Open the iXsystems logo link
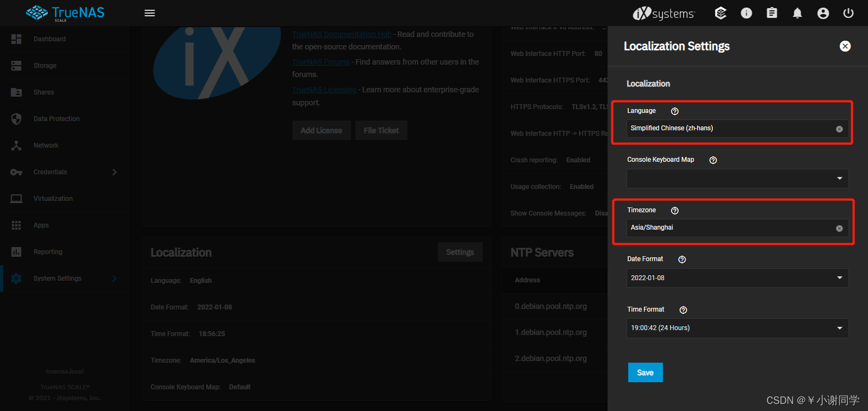 pyautogui.click(x=663, y=13)
